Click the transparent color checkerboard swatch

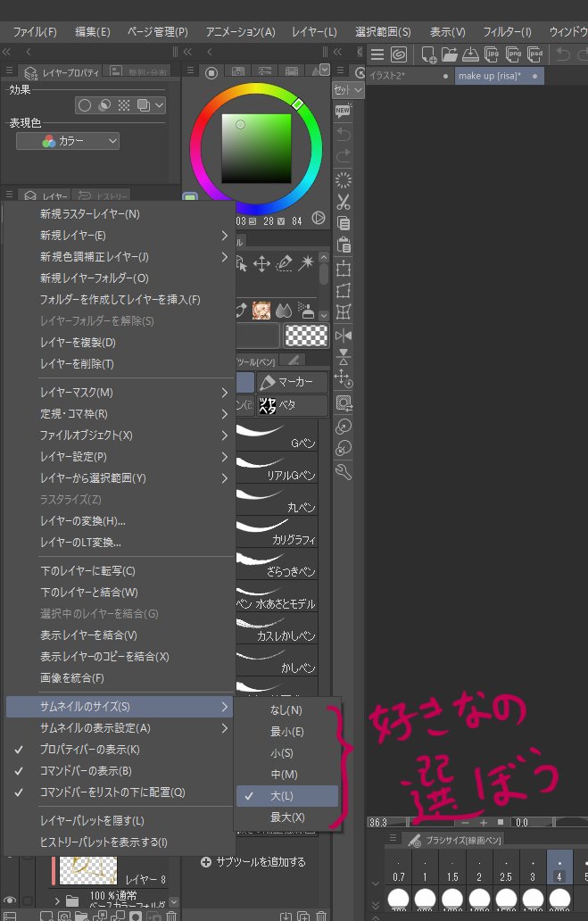[306, 336]
